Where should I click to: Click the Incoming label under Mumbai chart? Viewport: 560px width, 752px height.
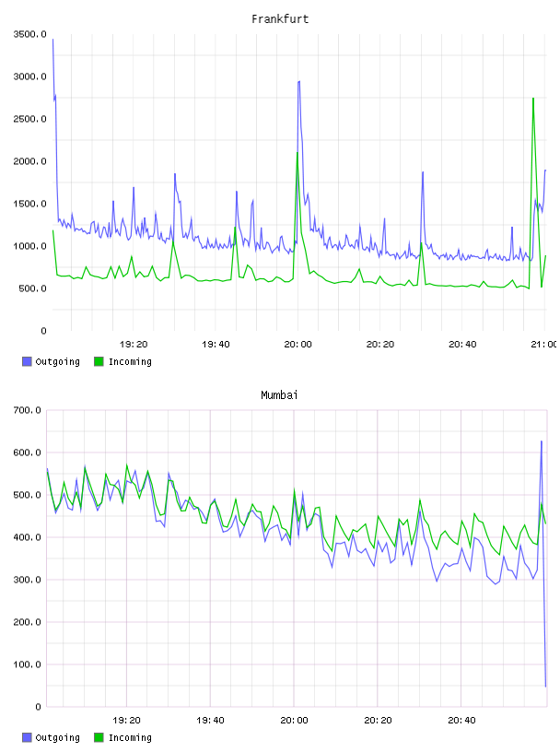[x=130, y=737]
